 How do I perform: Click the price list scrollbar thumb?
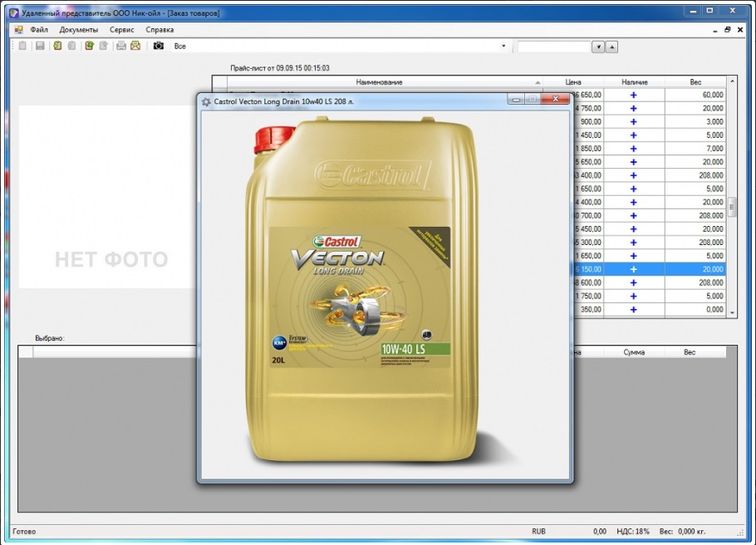732,207
